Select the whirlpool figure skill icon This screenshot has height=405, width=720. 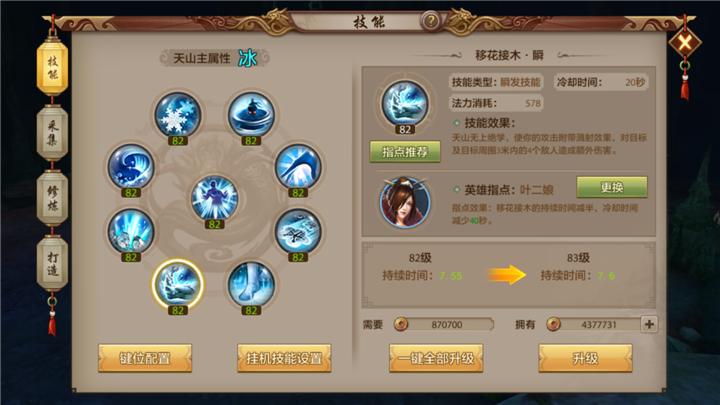point(251,115)
